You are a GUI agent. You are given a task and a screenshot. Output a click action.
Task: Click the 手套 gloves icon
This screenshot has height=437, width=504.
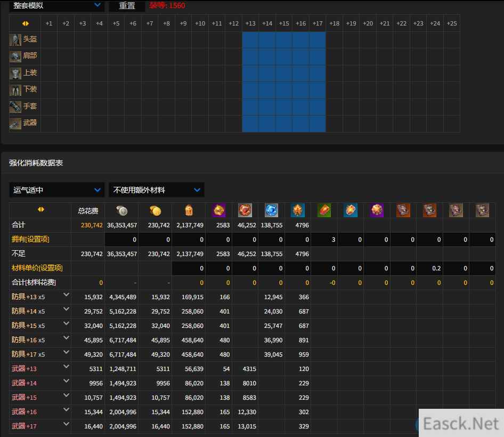(x=15, y=106)
